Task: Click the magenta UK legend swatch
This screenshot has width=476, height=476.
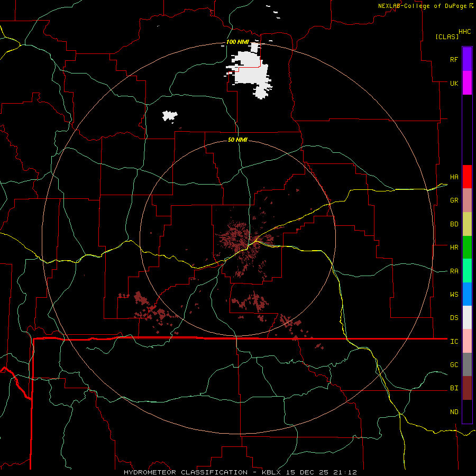Action: tap(467, 83)
